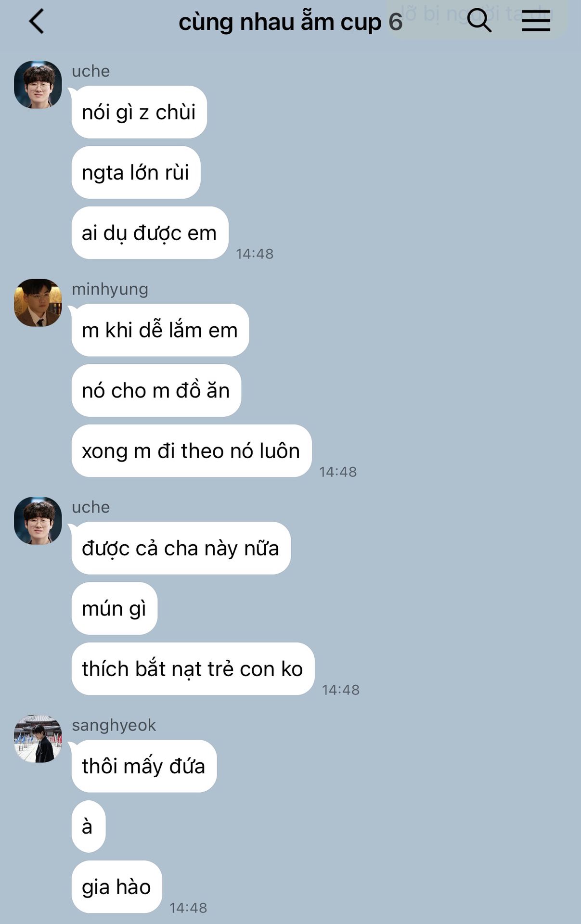Tap uche's avatar beside the first messages
Viewport: 581px width, 924px height.
pyautogui.click(x=38, y=85)
